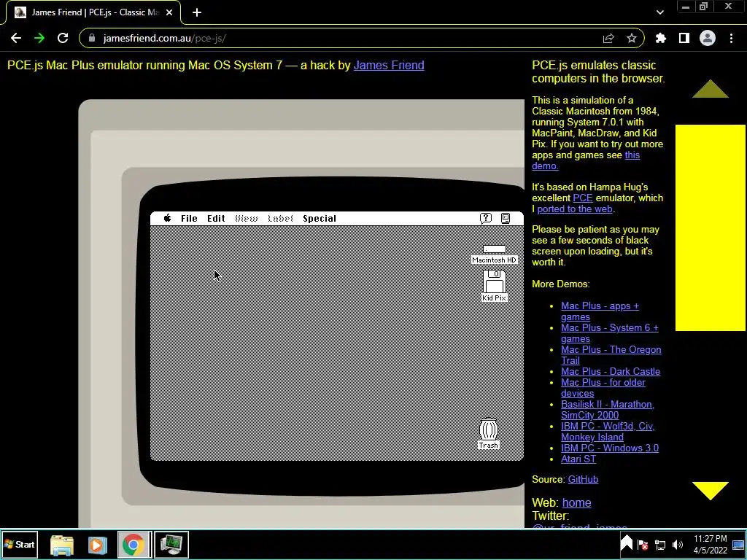This screenshot has height=560, width=747.
Task: Select the Trash icon on Mac desktop
Action: pos(489,433)
